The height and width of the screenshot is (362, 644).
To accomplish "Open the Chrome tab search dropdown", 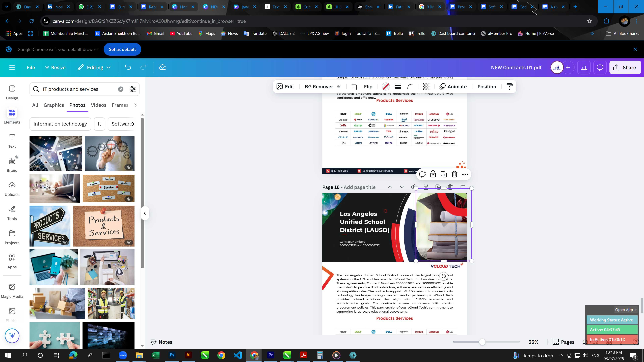I will click(7, 7).
